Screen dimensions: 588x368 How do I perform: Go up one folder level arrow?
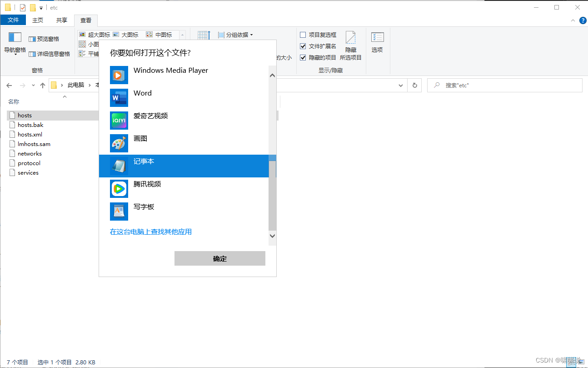[x=43, y=86]
